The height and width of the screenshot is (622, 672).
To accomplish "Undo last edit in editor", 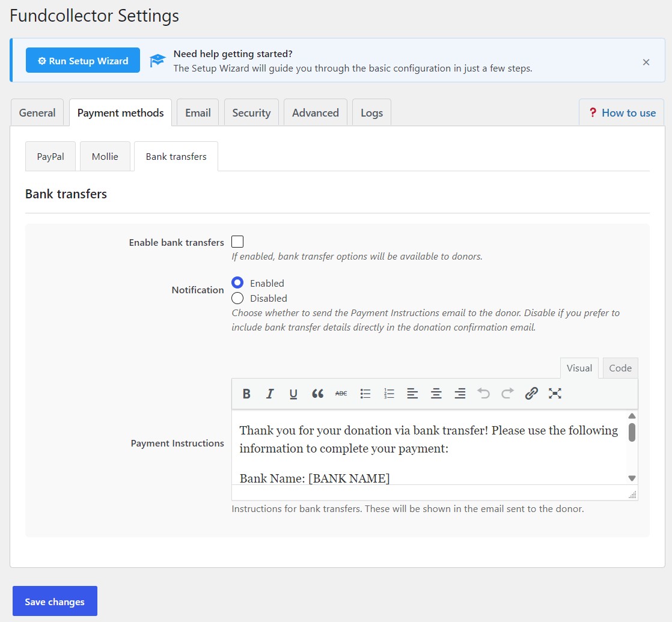I will pyautogui.click(x=484, y=394).
